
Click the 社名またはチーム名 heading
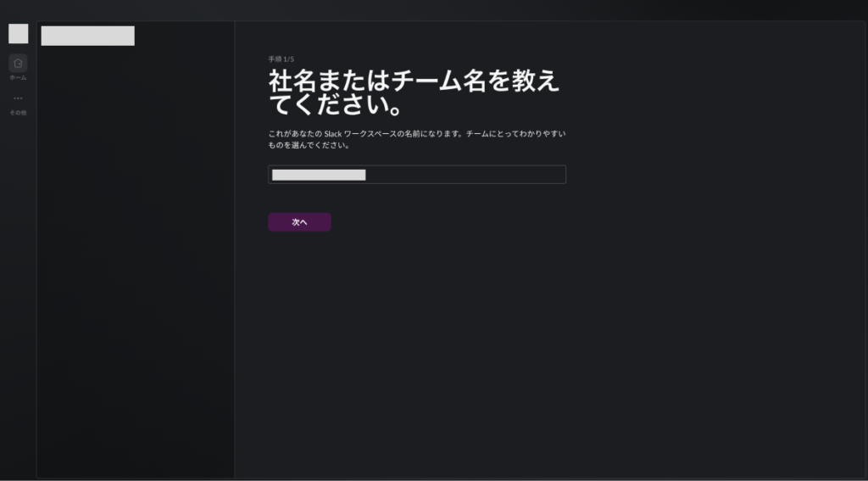414,81
